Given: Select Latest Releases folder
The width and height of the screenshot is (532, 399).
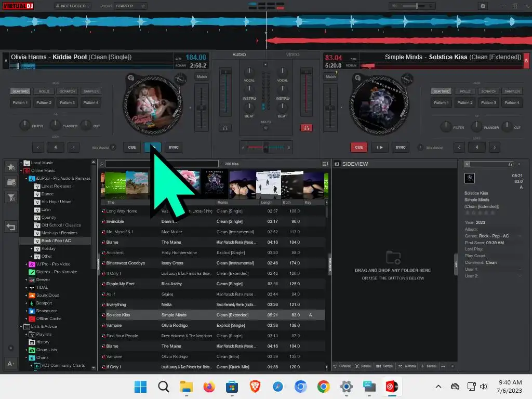Looking at the screenshot, I should tap(56, 187).
